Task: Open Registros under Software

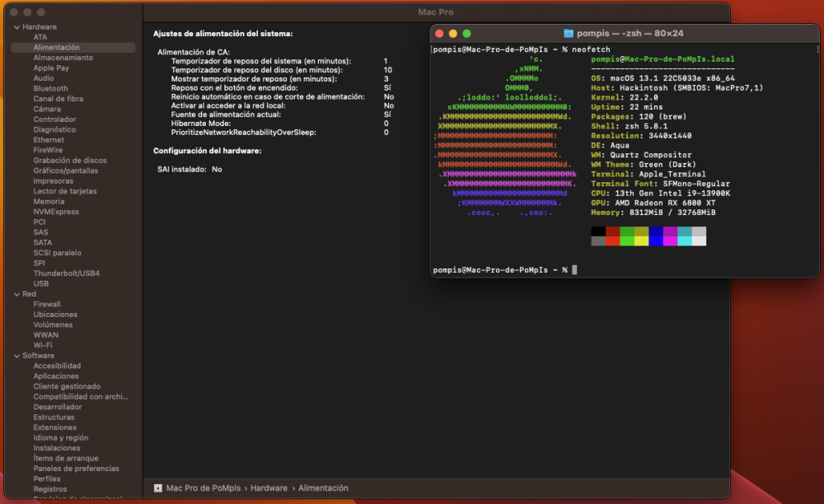Action: [50, 489]
